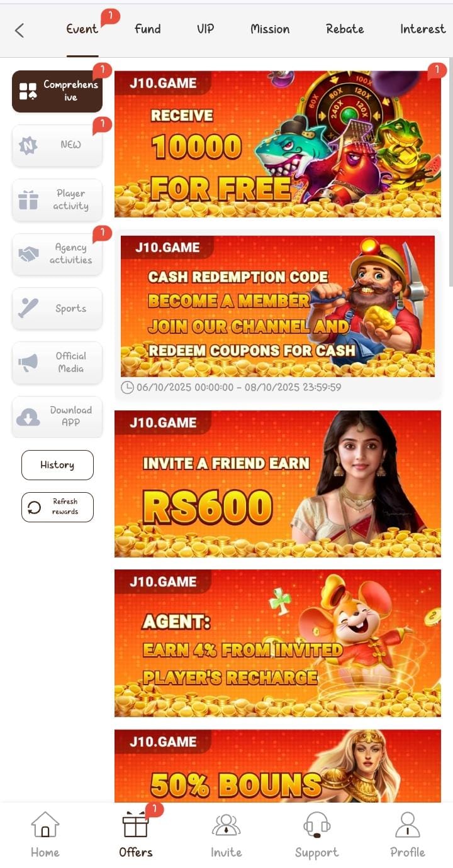Tap the Offers gift box icon
The height and width of the screenshot is (868, 453).
(x=135, y=825)
